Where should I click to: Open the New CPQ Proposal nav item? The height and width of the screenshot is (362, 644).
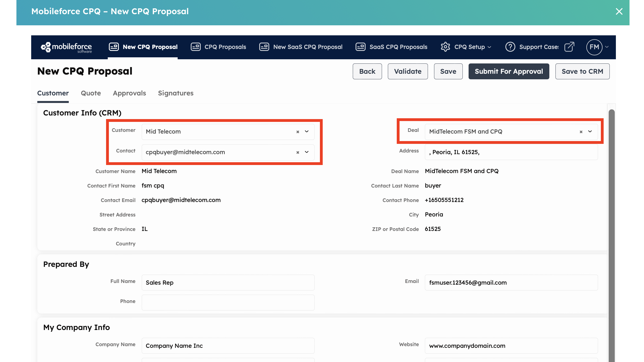pyautogui.click(x=143, y=47)
